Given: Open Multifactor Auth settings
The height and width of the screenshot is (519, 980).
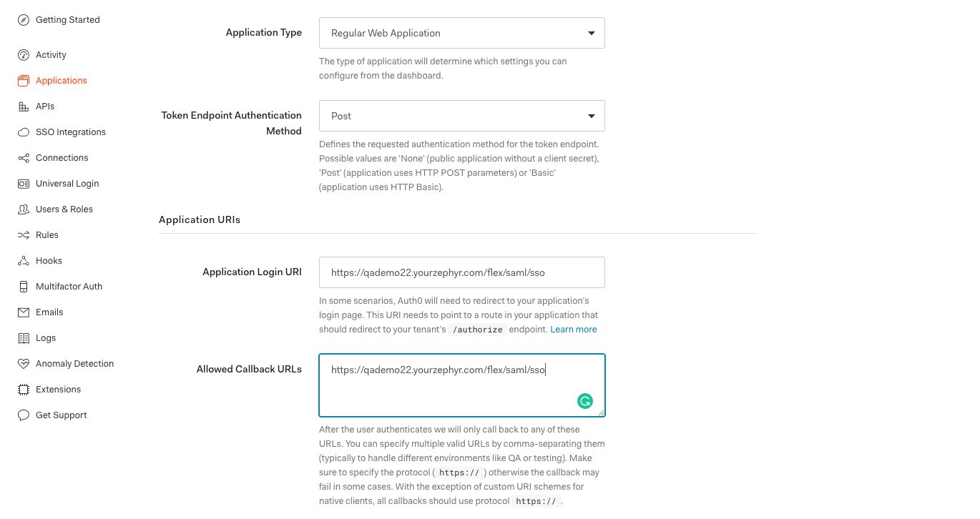Looking at the screenshot, I should click(67, 286).
